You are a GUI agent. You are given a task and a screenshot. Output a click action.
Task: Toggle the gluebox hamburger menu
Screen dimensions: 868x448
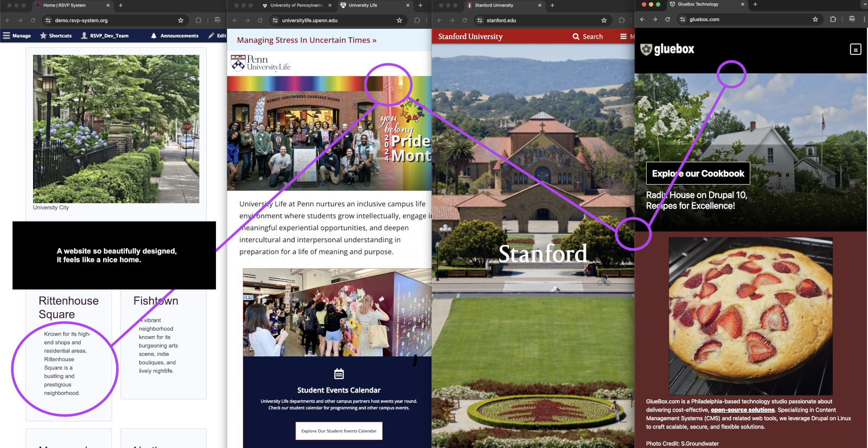(855, 50)
